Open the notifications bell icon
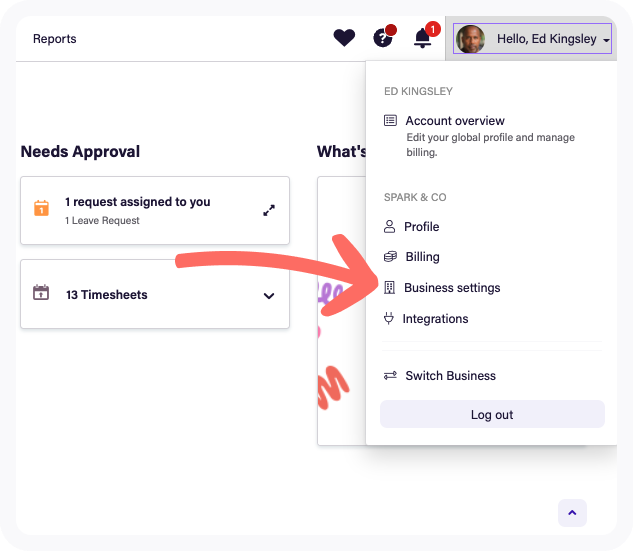The width and height of the screenshot is (633, 551). [x=423, y=38]
